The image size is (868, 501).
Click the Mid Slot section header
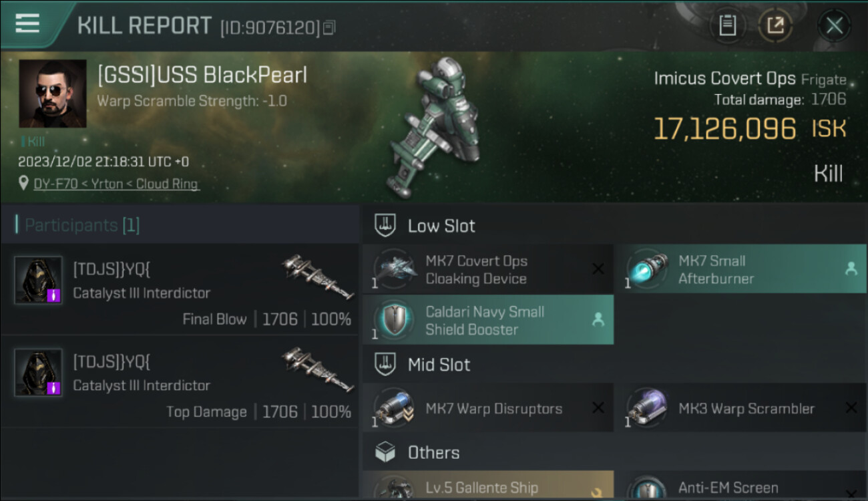(x=439, y=365)
